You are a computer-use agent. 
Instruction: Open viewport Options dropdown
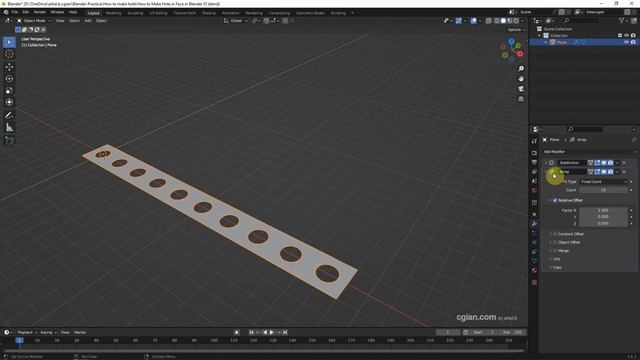click(516, 30)
